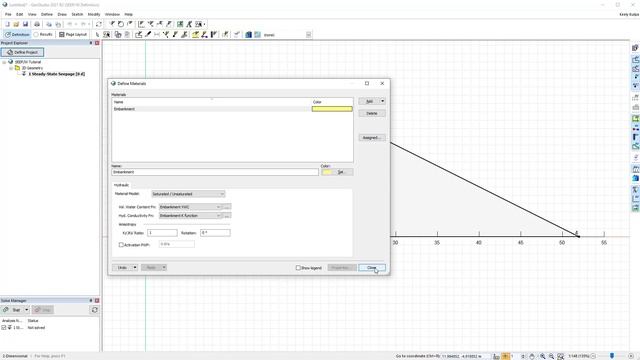Click the Print icon in toolbar

coord(37,24)
